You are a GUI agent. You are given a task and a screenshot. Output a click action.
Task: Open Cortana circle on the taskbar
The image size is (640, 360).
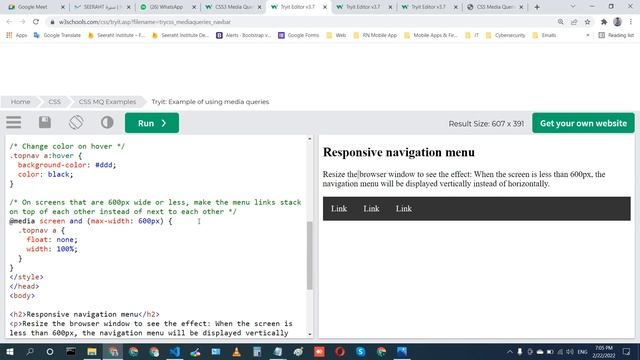point(50,351)
